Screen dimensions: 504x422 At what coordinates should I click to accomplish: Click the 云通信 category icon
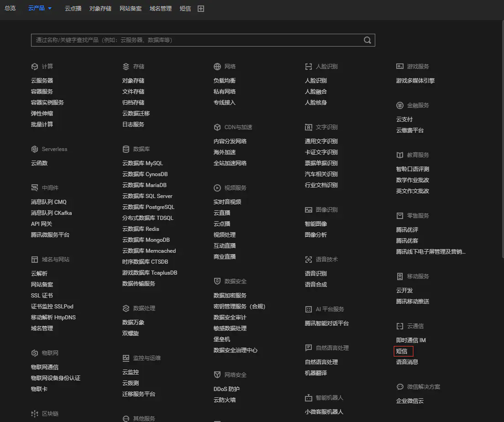[400, 326]
